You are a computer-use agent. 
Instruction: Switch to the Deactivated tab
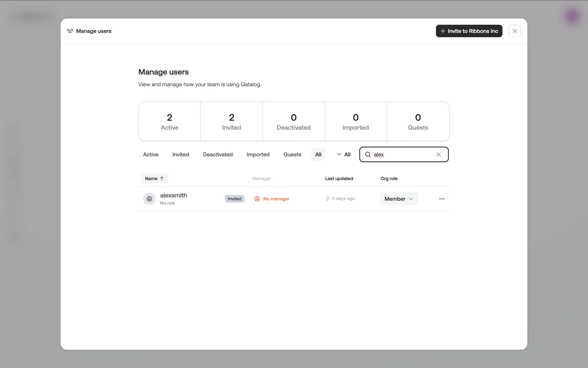218,155
